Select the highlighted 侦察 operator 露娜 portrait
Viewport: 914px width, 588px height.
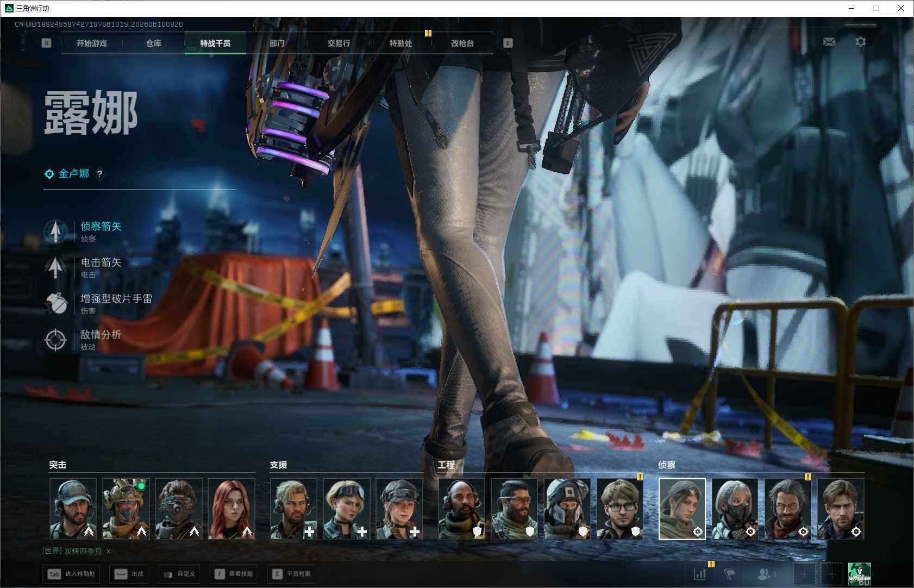682,509
